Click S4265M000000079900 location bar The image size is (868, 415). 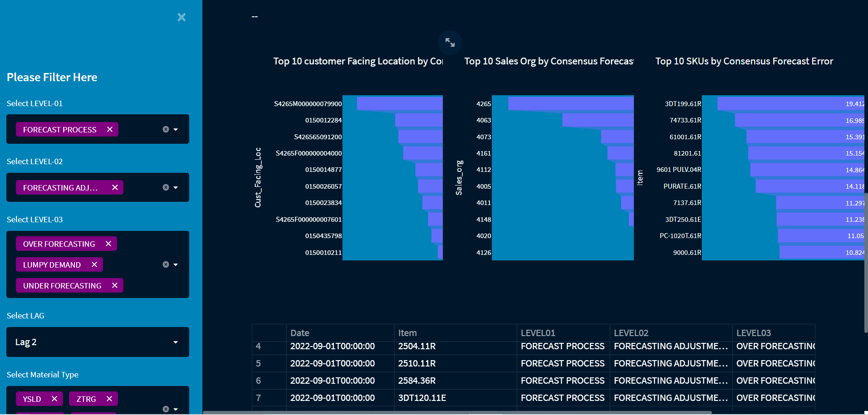[400, 103]
